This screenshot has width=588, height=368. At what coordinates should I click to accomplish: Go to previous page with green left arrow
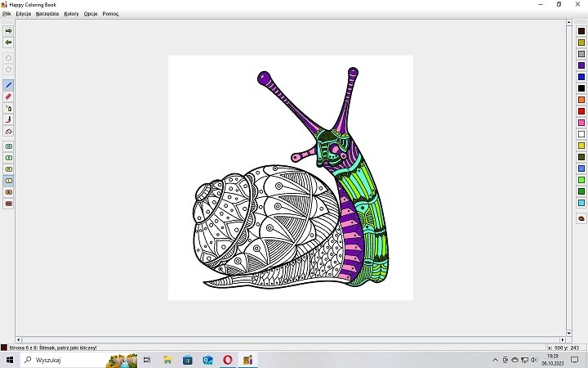point(9,43)
